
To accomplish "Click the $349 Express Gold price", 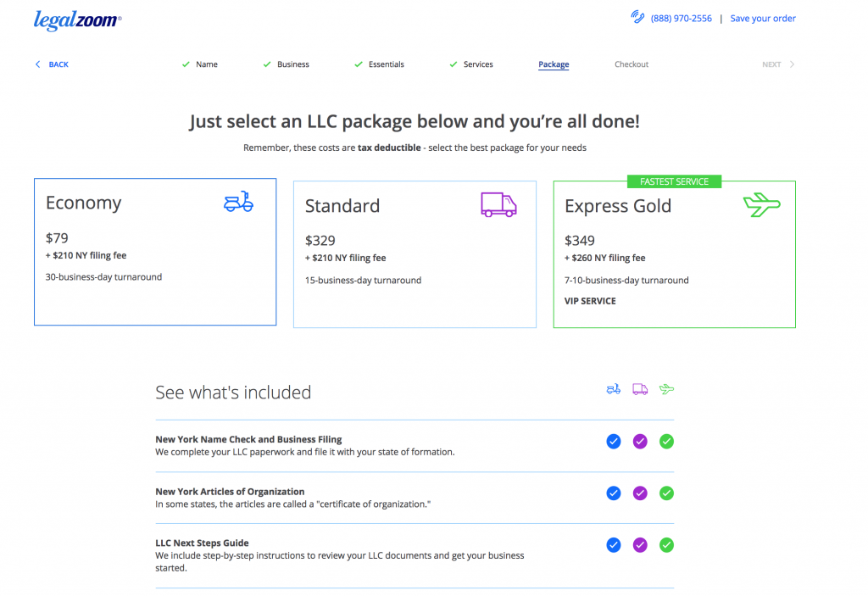I will (580, 241).
